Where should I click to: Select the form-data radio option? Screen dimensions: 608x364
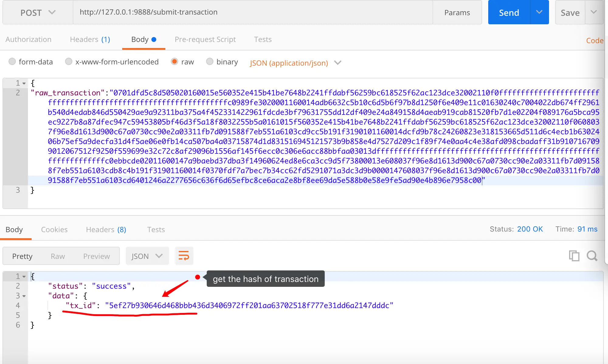pyautogui.click(x=12, y=62)
